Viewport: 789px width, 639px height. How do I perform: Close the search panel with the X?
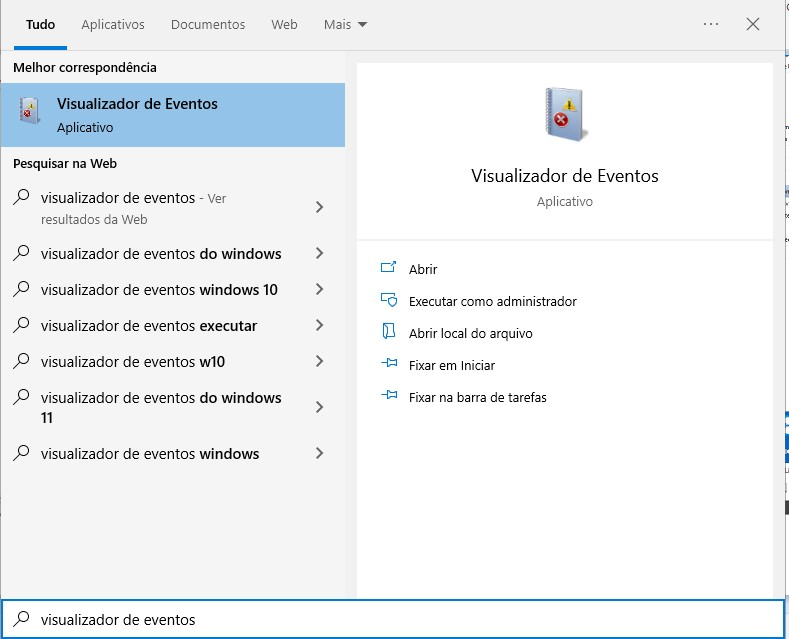tap(753, 24)
